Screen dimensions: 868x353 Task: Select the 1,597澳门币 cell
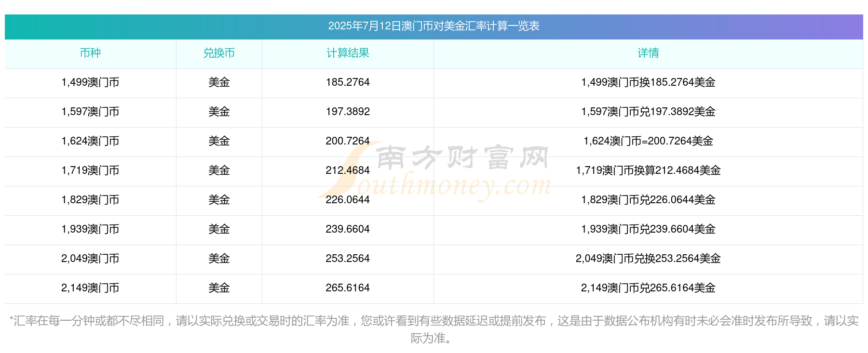(90, 112)
